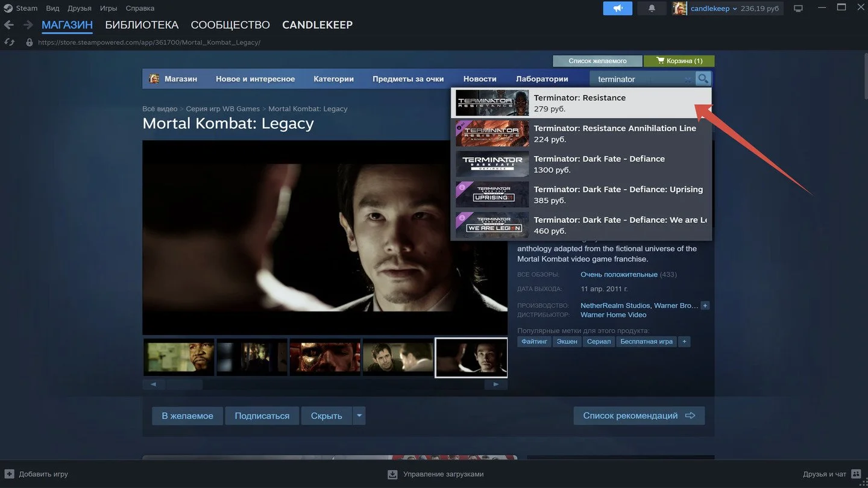The height and width of the screenshot is (488, 868).
Task: Select the Defiance: Uprising search result
Action: tap(581, 195)
